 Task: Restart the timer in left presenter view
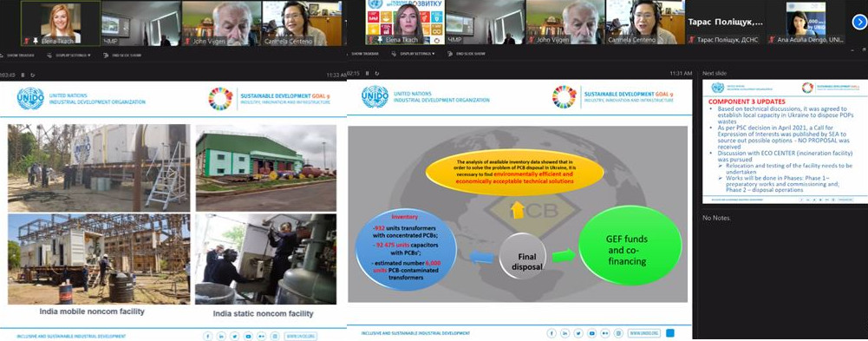[x=33, y=75]
